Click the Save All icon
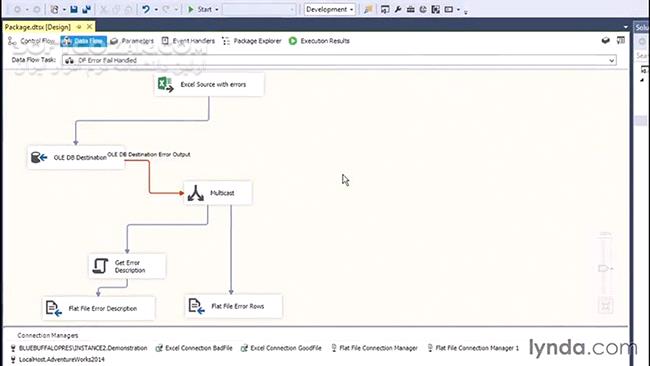Image resolution: width=650 pixels, height=366 pixels. 86,9
